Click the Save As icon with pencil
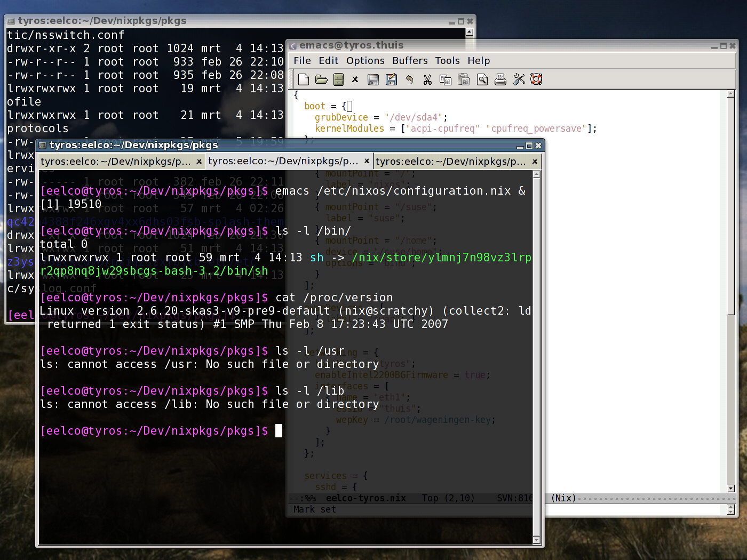The width and height of the screenshot is (747, 560). (391, 79)
